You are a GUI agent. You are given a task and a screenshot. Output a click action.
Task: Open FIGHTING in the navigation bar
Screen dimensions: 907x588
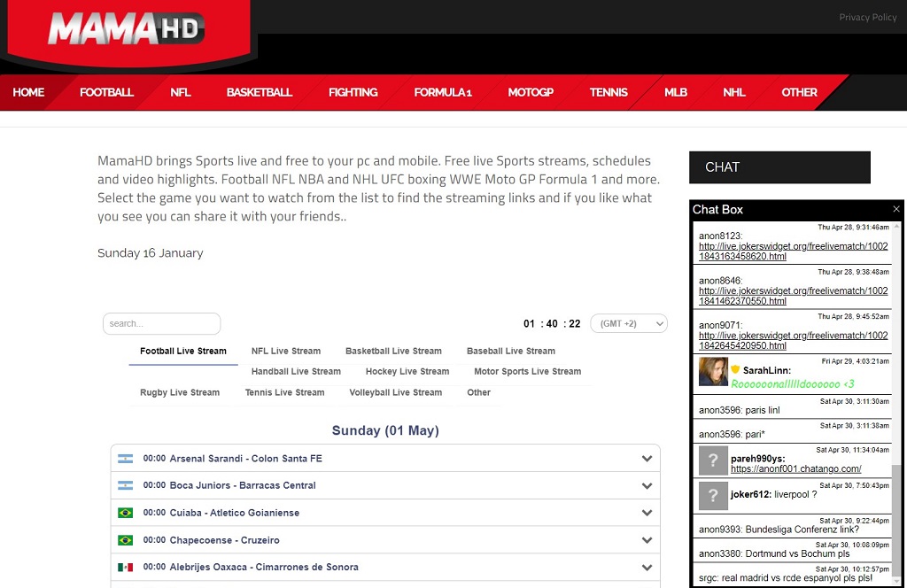coord(353,92)
